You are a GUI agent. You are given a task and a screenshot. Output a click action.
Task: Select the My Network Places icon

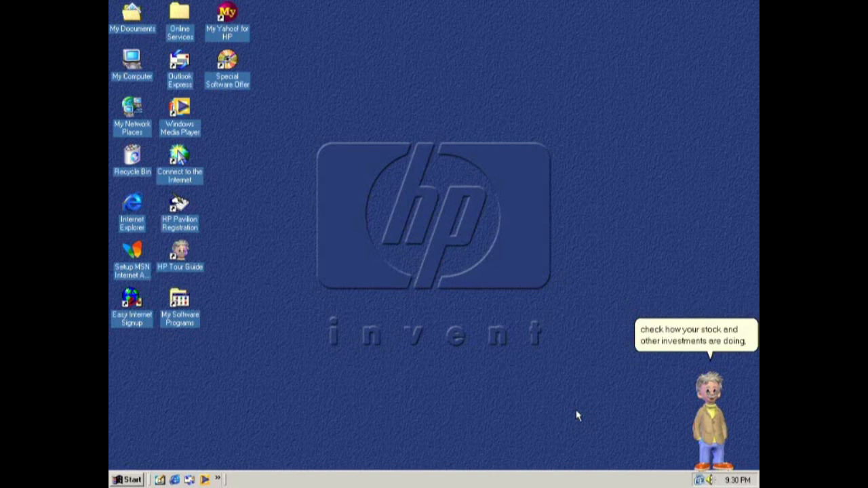pos(132,117)
